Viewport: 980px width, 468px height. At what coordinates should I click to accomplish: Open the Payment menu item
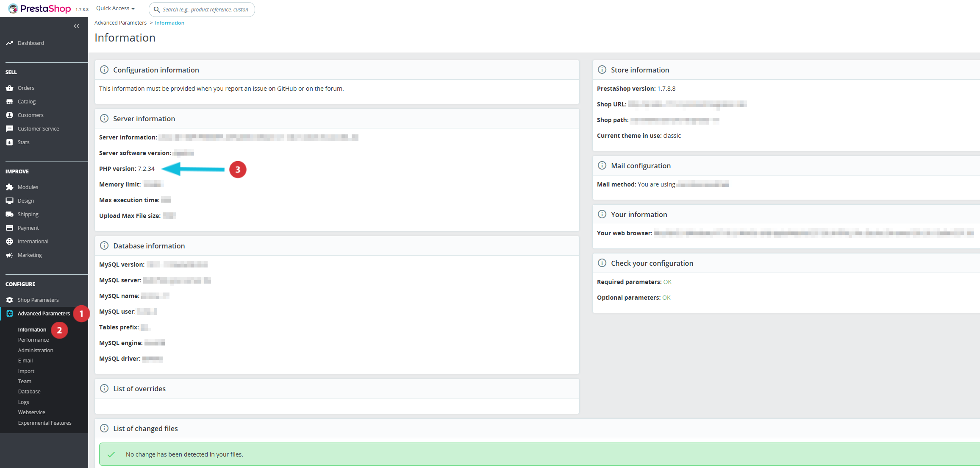coord(28,228)
